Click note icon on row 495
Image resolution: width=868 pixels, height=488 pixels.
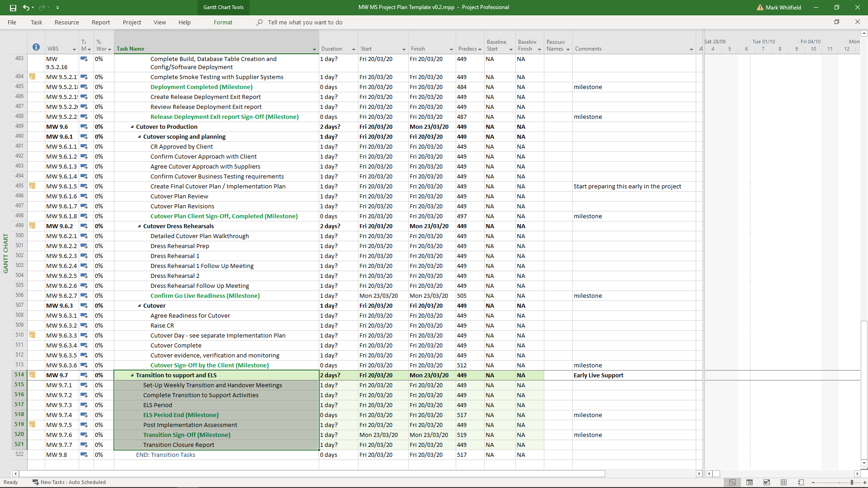(x=32, y=186)
